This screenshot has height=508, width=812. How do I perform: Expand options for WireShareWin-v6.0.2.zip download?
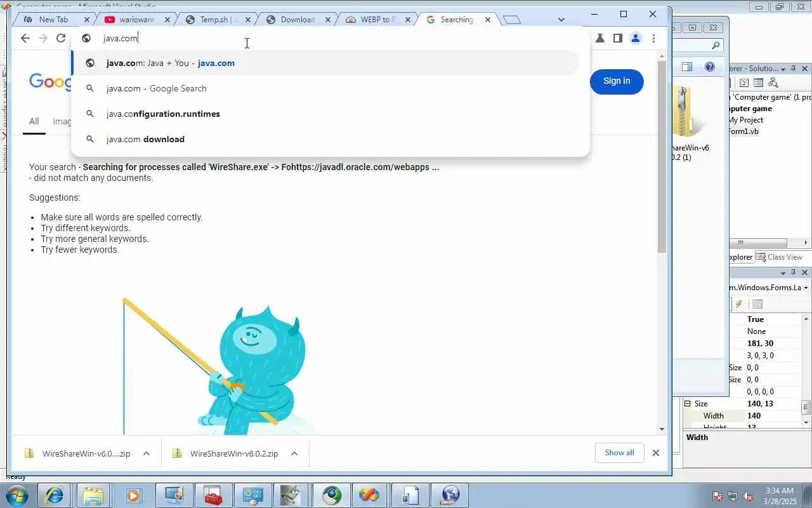click(294, 453)
